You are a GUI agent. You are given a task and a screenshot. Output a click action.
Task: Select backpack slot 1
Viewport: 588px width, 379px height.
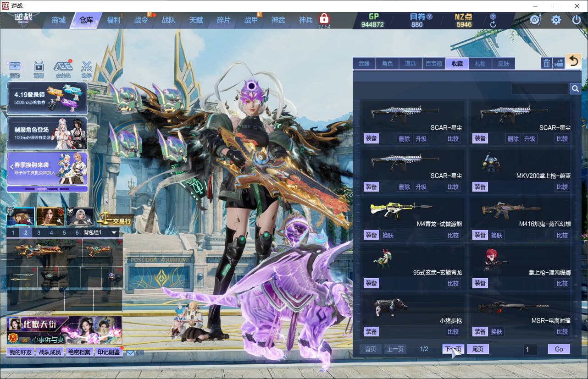point(13,233)
